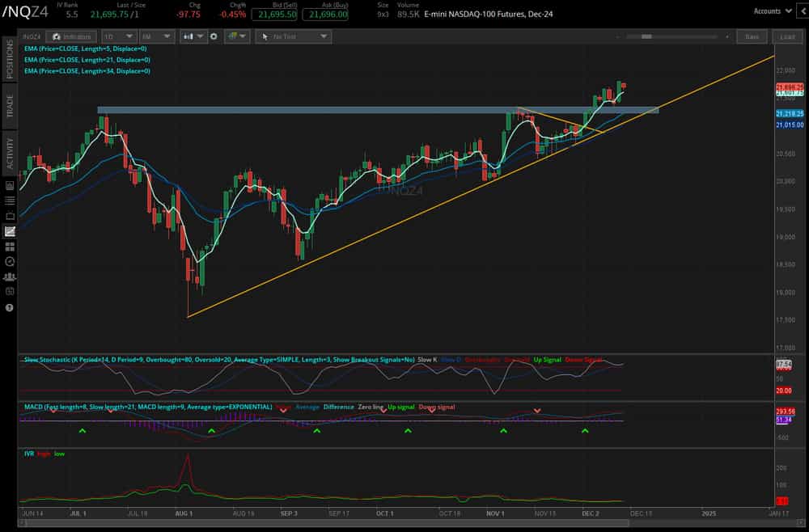Click the /NQZ4 symbol input field
809x532 pixels.
coord(31,36)
